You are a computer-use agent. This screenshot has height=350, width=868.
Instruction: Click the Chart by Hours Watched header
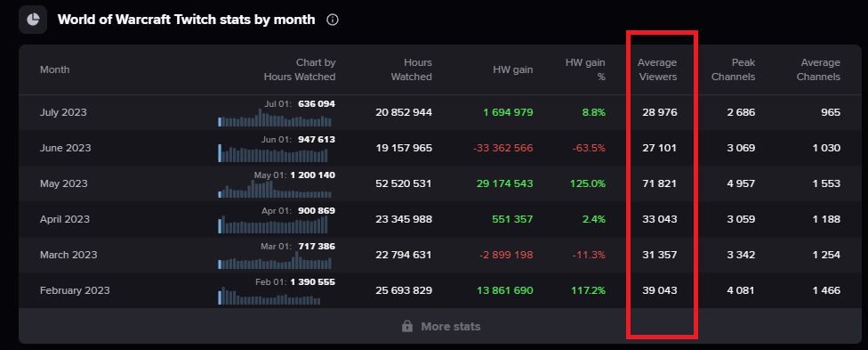pos(300,69)
